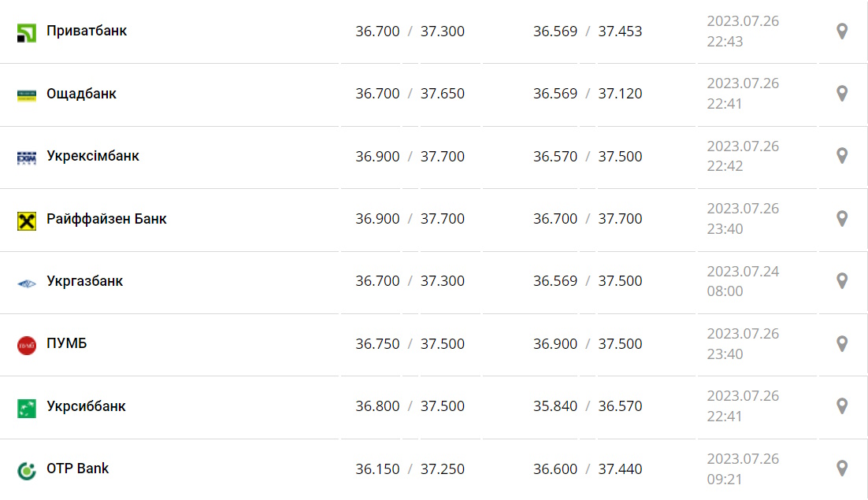Click the Приватбанк green logo icon
Image resolution: width=868 pixels, height=500 pixels.
[x=27, y=32]
